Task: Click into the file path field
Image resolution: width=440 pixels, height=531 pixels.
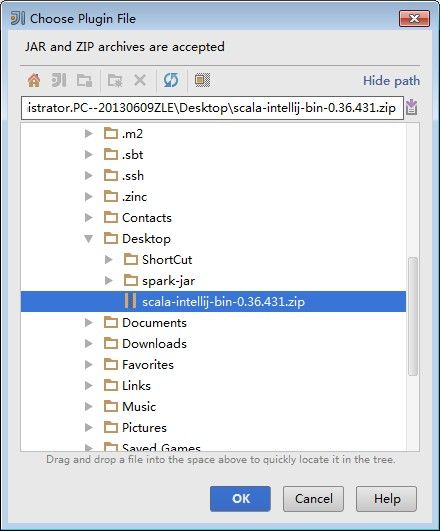Action: point(212,108)
